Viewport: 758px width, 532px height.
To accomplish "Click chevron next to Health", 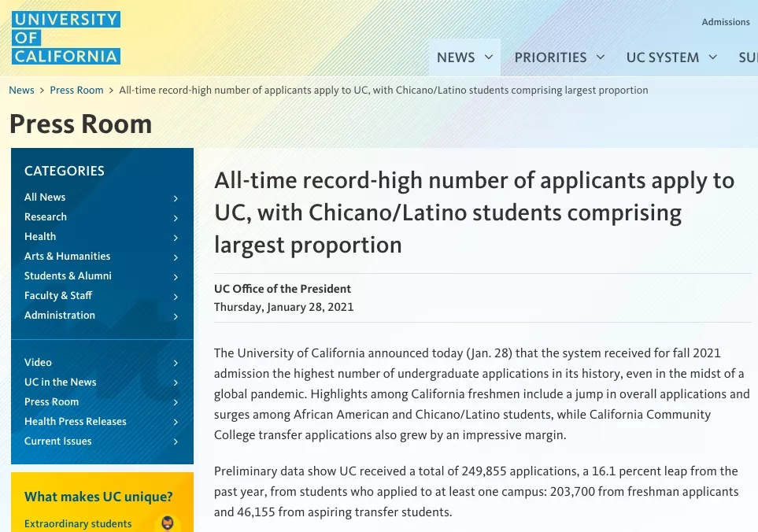I will (176, 238).
